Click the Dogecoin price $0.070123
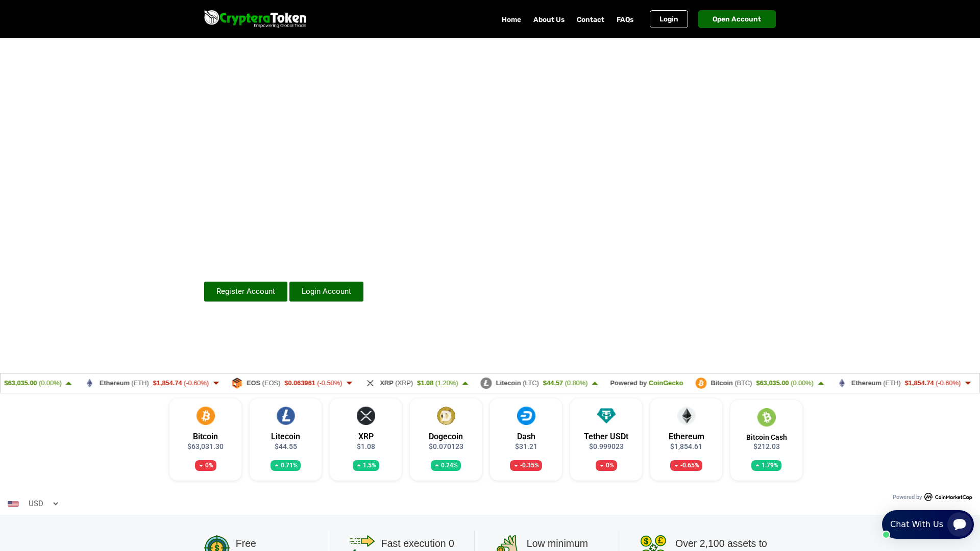 446,446
